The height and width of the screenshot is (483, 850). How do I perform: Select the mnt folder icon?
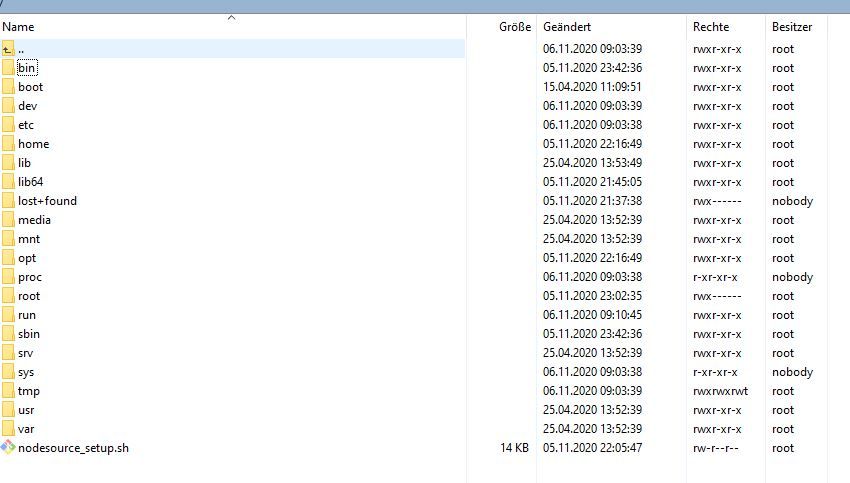click(8, 239)
